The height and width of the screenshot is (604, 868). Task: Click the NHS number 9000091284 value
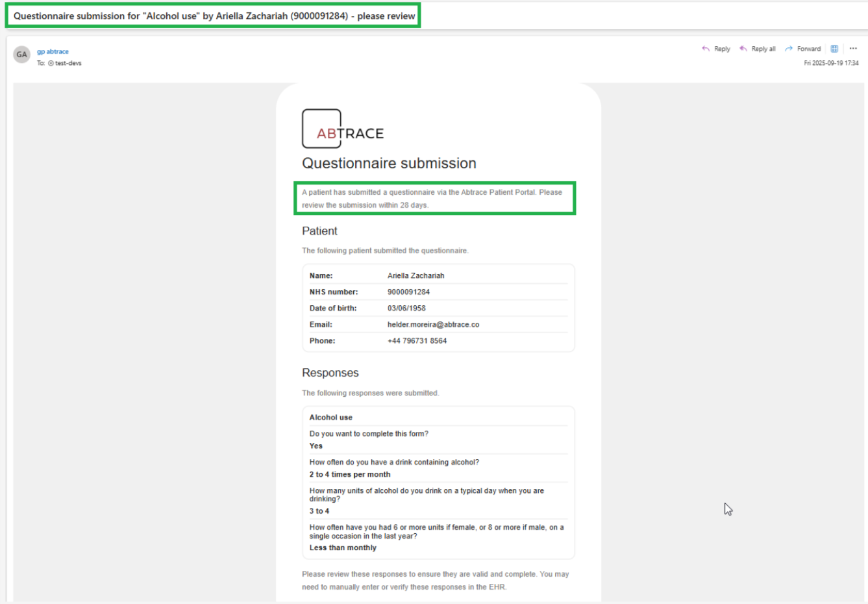tap(409, 292)
